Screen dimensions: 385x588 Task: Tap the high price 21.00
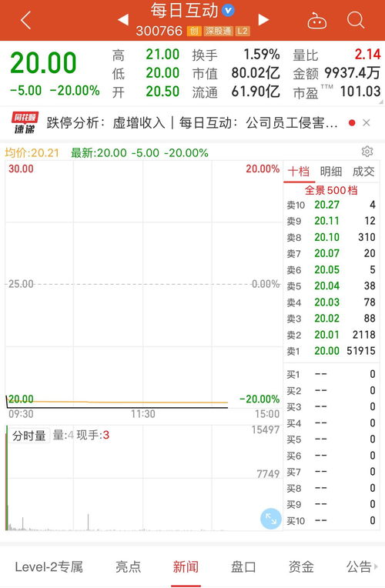point(162,55)
